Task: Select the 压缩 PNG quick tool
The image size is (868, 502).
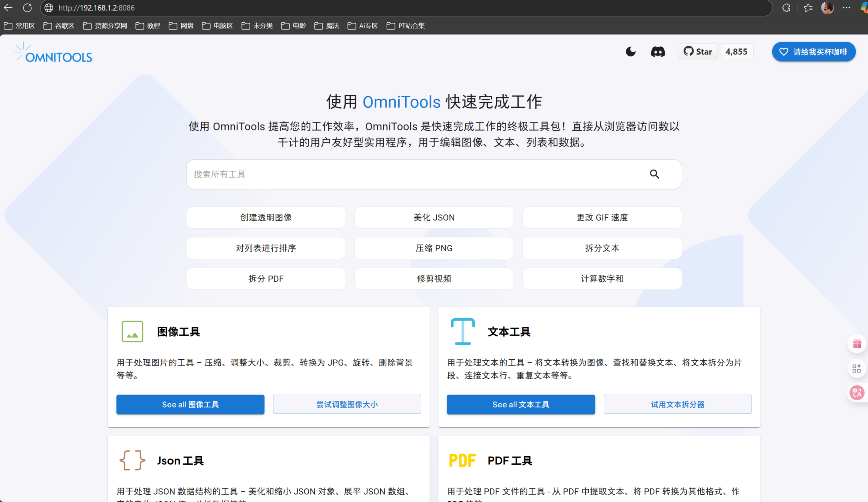Action: click(x=434, y=248)
